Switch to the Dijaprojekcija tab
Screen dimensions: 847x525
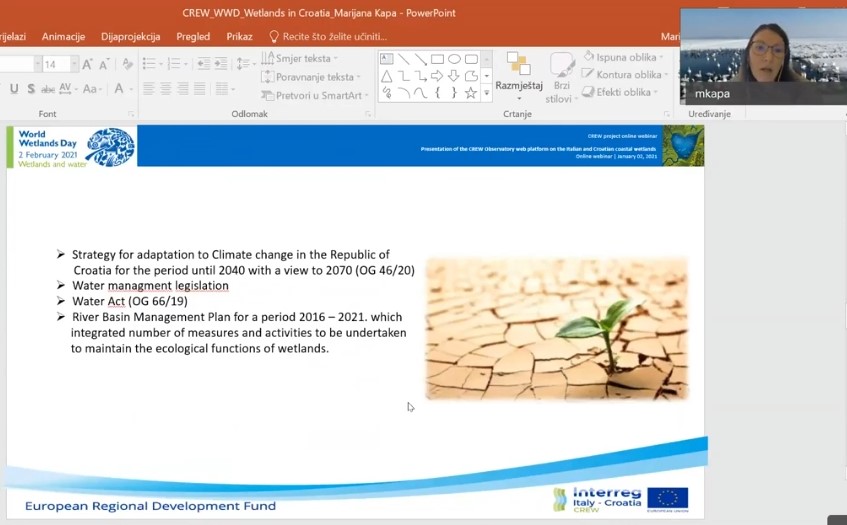click(x=130, y=36)
